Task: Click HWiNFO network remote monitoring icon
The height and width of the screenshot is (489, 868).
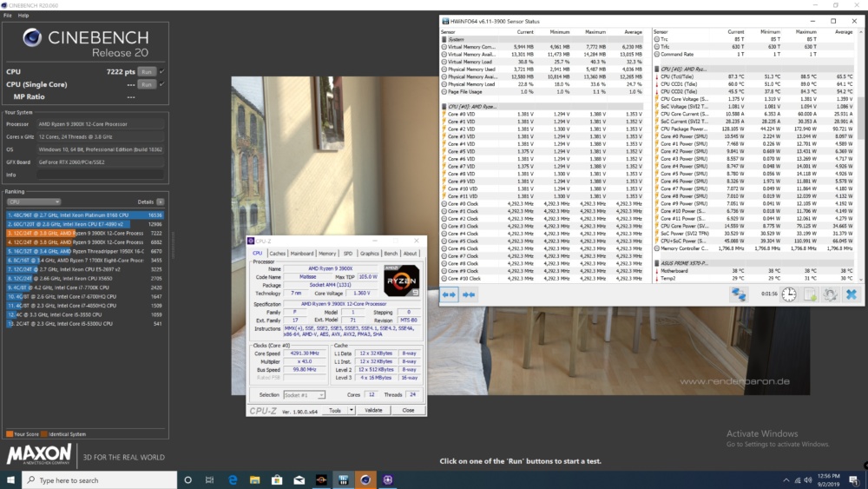Action: click(739, 294)
